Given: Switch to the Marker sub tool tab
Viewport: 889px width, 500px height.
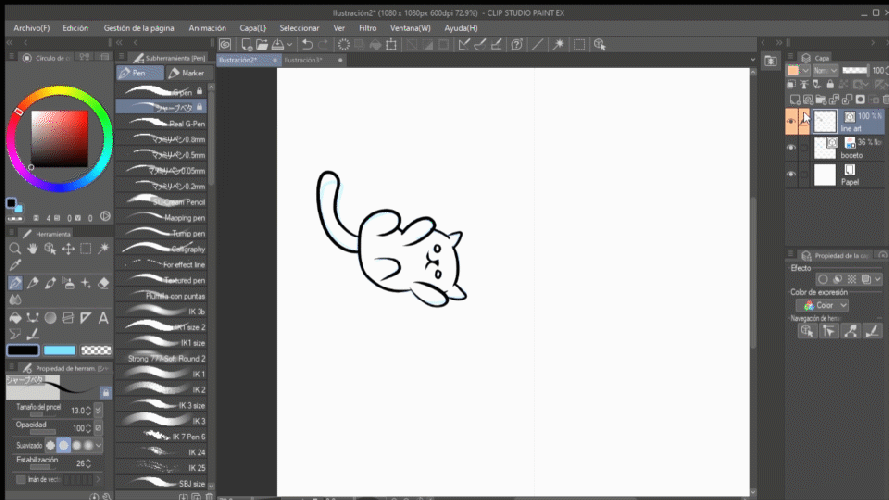Looking at the screenshot, I should (186, 73).
